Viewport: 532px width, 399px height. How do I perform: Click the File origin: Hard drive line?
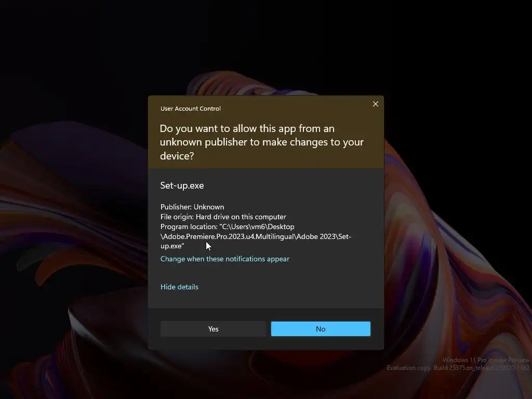point(223,217)
